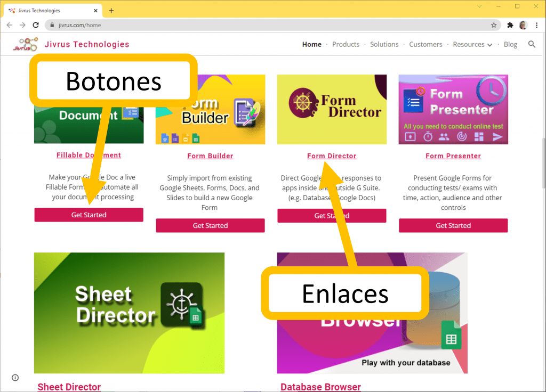Image resolution: width=546 pixels, height=392 pixels.
Task: Open the Customers menu item
Action: 425,45
